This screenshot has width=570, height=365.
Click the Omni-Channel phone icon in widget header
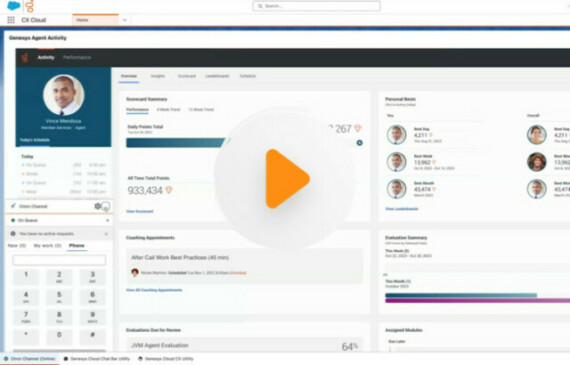tap(13, 206)
